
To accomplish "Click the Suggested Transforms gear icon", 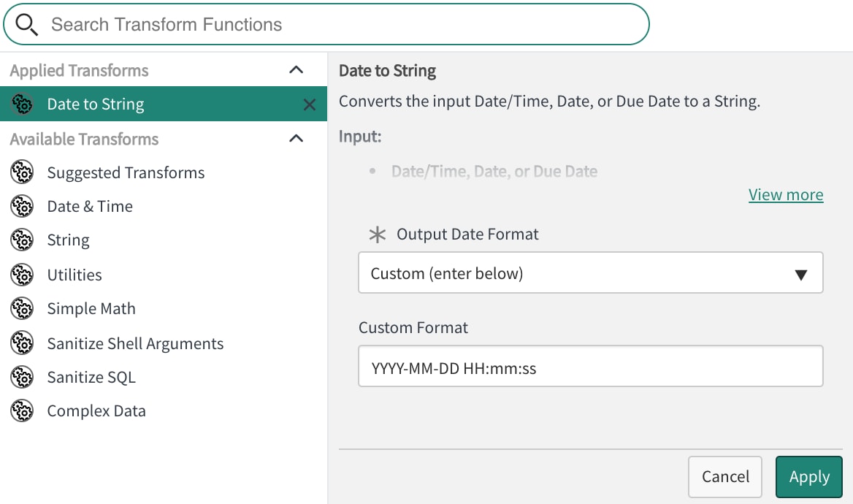I will [x=22, y=172].
